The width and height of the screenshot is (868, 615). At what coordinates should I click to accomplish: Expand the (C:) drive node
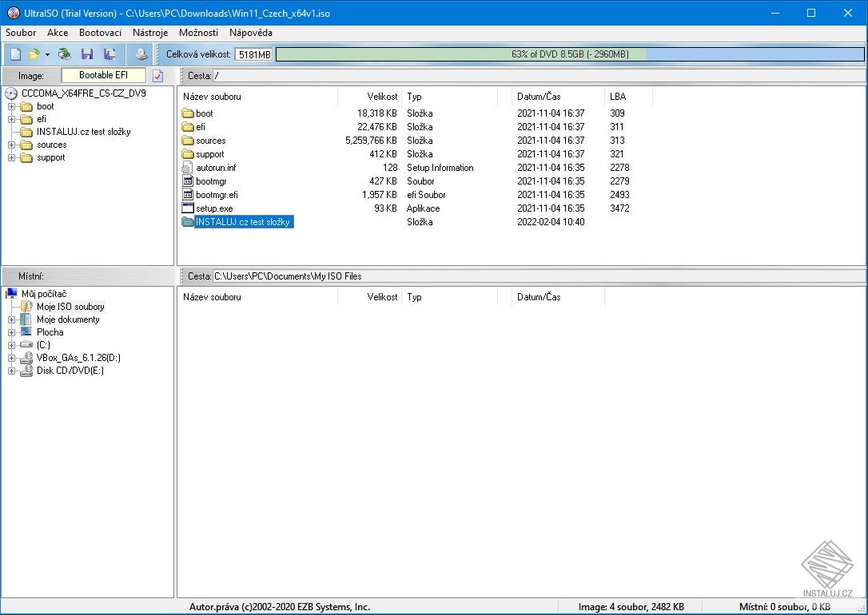point(11,345)
